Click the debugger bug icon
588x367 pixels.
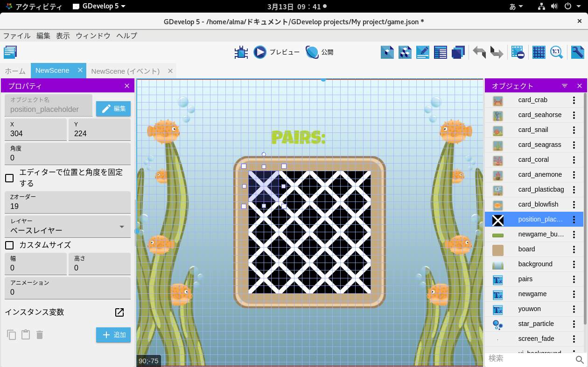(241, 52)
